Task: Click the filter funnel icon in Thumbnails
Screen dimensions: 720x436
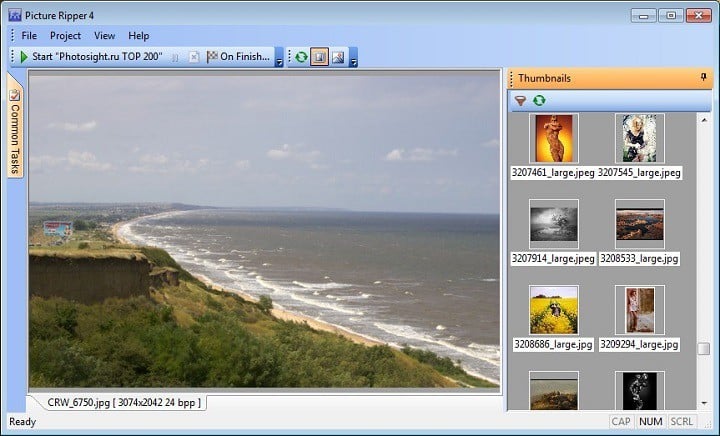Action: [520, 101]
